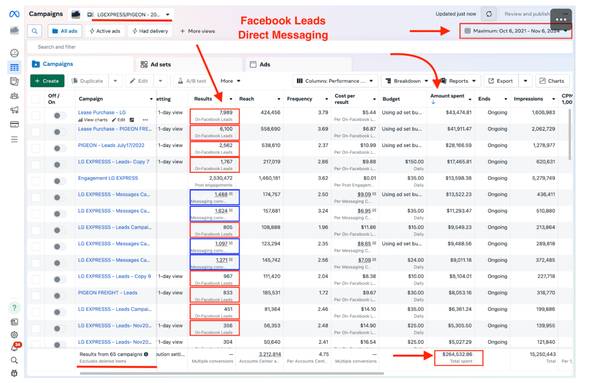This screenshot has width=600, height=383.
Task: Open the Columns: Performance dropdown
Action: 335,81
